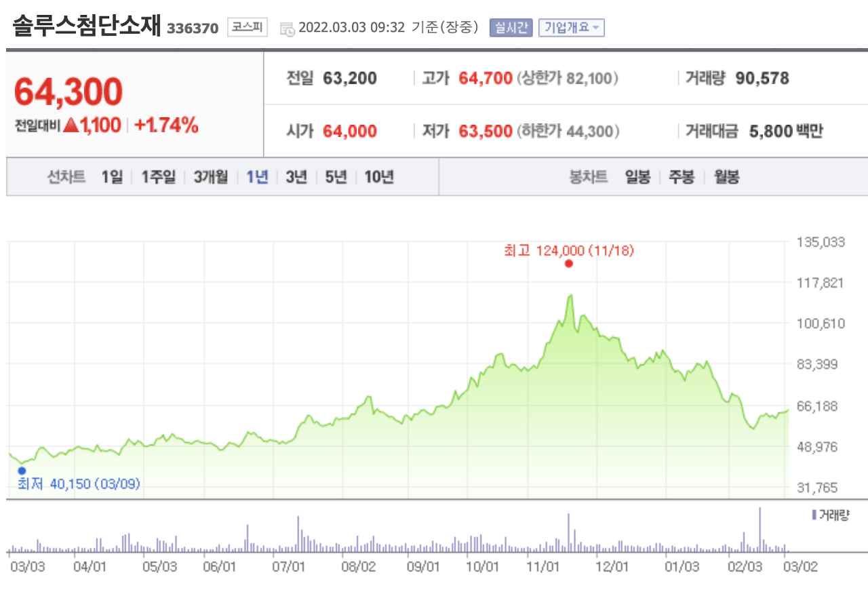Screen dimensions: 868x590
Task: Open the 주봉 candlestick chart
Action: click(x=682, y=178)
